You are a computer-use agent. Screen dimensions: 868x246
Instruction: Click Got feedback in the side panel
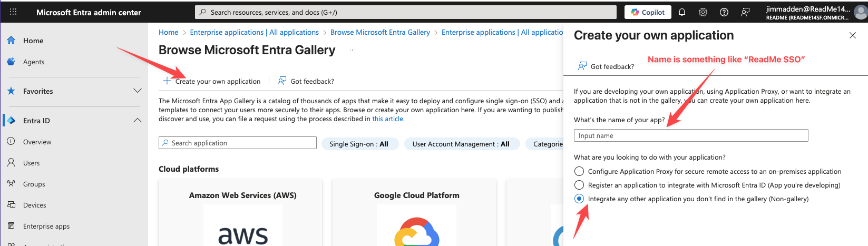click(606, 66)
